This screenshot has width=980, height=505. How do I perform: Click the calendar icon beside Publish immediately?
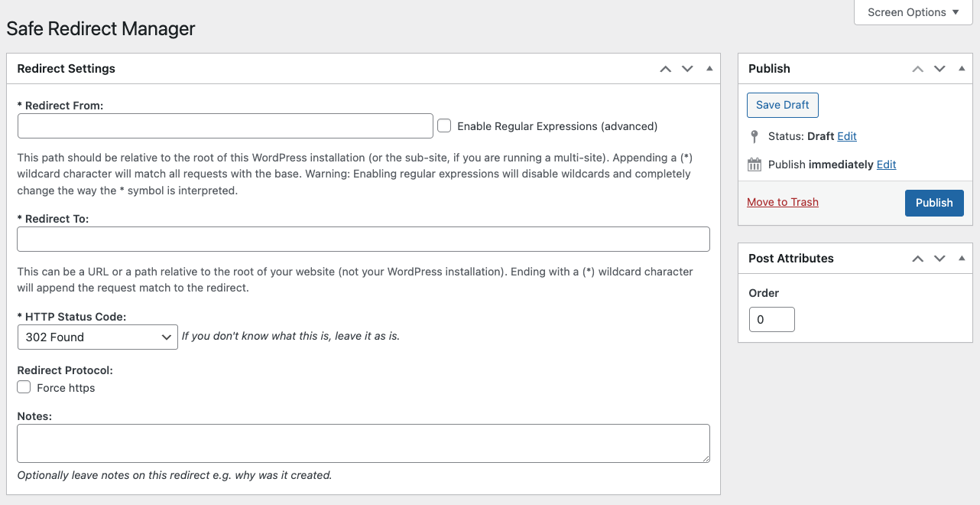(x=754, y=165)
